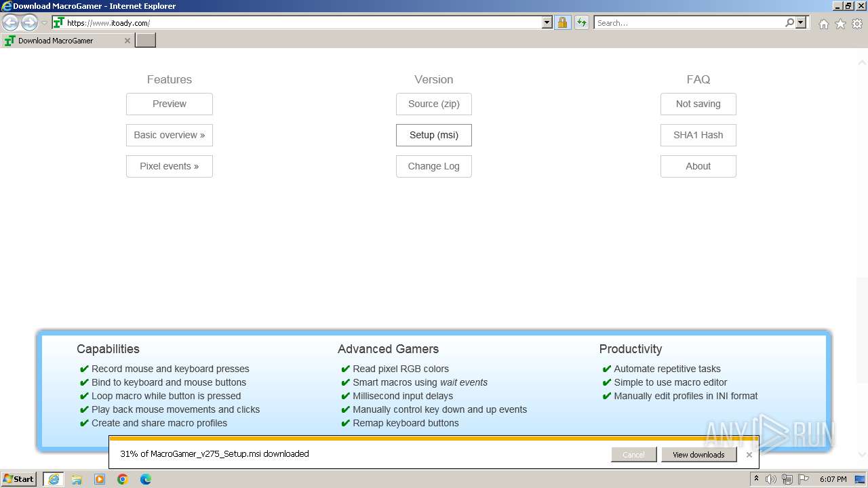Click the Action Center flag icon
The height and width of the screenshot is (488, 868).
pos(804,479)
